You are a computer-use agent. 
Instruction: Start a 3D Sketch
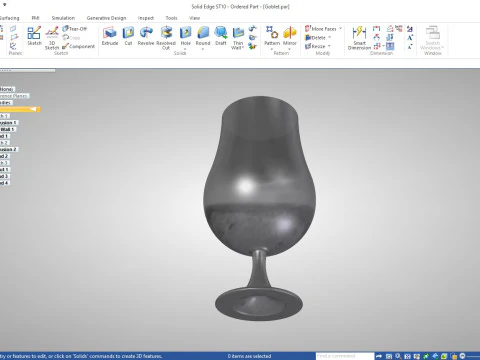[52, 37]
